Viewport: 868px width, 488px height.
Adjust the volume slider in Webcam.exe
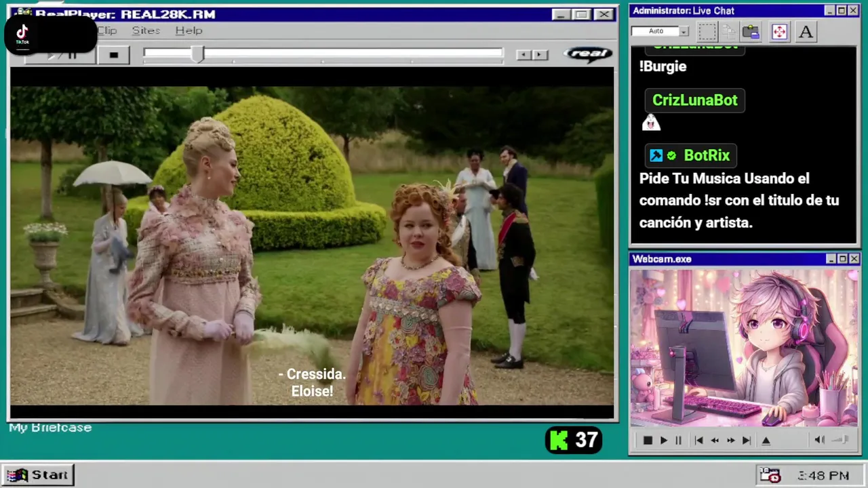tap(841, 440)
